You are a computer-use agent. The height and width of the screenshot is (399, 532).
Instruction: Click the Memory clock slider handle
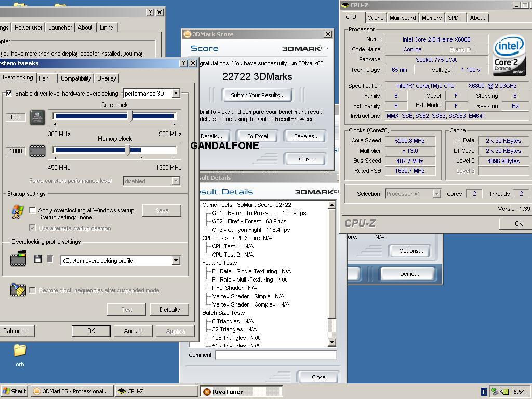point(128,150)
